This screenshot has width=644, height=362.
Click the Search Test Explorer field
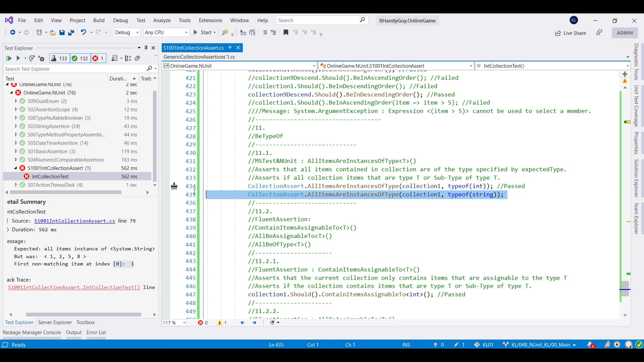[74, 69]
